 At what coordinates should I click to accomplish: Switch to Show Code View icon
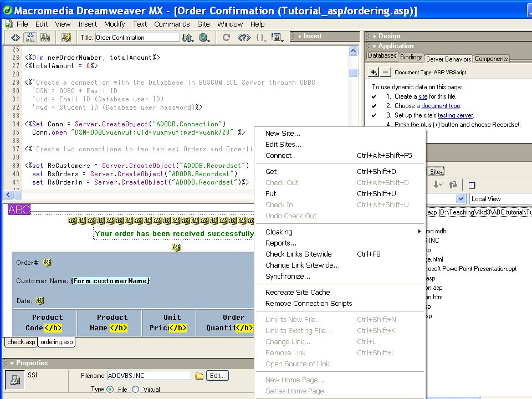pos(16,37)
